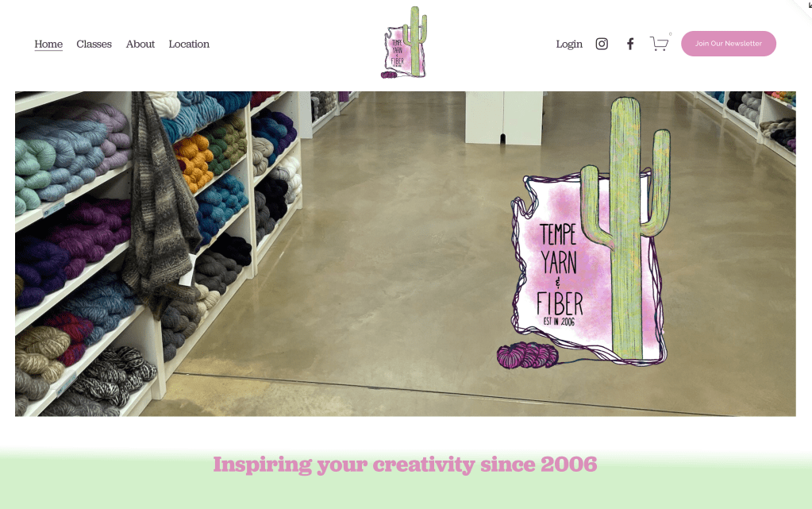Open the Classes menu item
This screenshot has width=812, height=509.
(94, 44)
